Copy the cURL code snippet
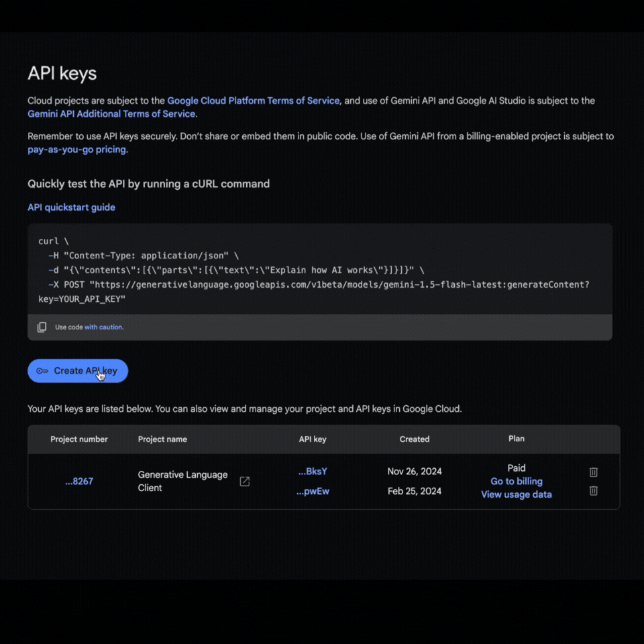 pyautogui.click(x=42, y=327)
